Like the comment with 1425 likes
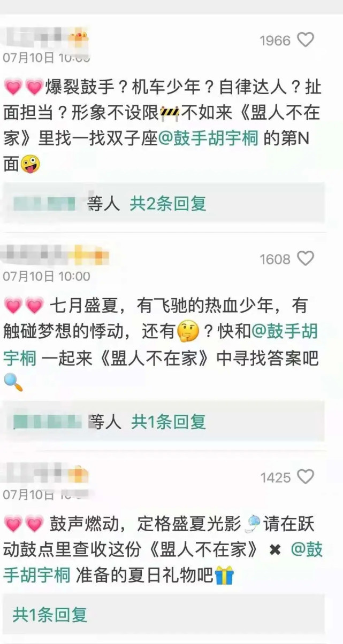The height and width of the screenshot is (644, 343). pos(306,477)
